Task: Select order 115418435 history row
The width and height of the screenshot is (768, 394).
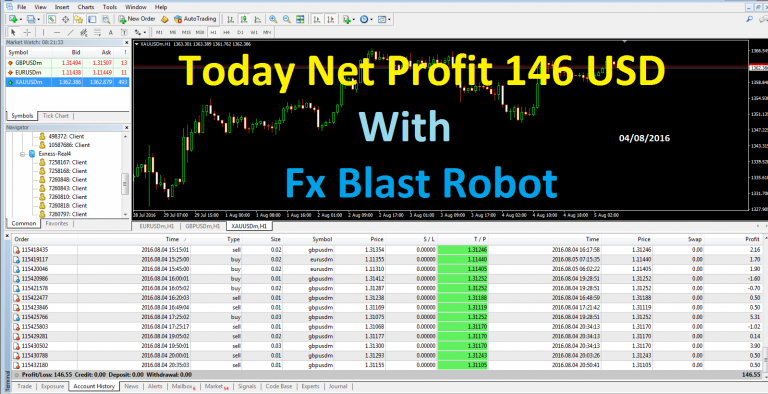Action: coord(388,250)
